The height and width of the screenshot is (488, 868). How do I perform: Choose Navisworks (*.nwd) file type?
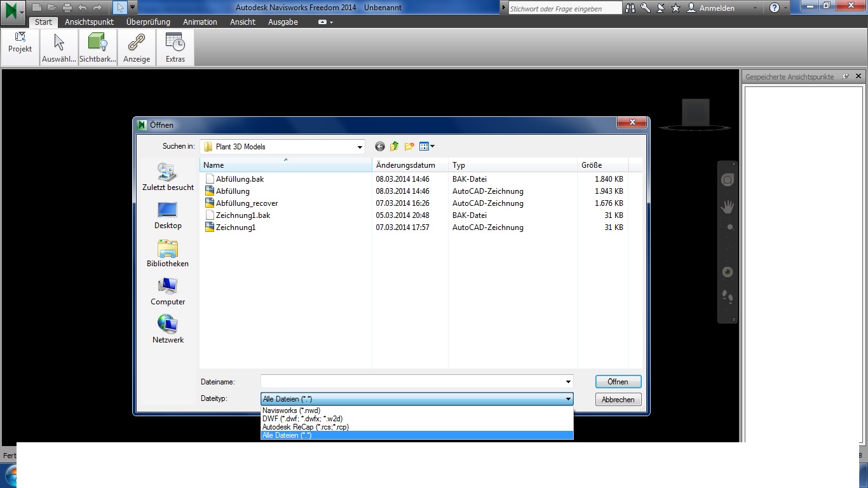(x=417, y=410)
